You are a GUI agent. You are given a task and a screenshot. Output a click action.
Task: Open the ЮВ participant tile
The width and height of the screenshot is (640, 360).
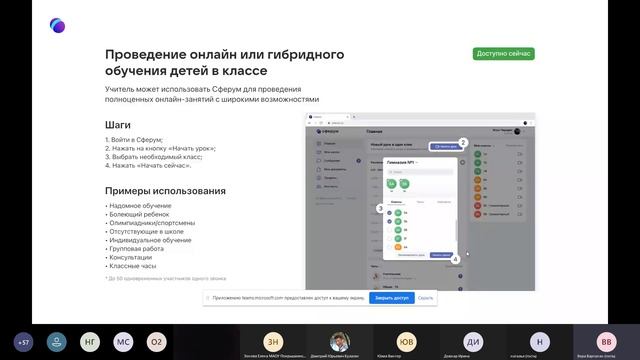click(406, 342)
